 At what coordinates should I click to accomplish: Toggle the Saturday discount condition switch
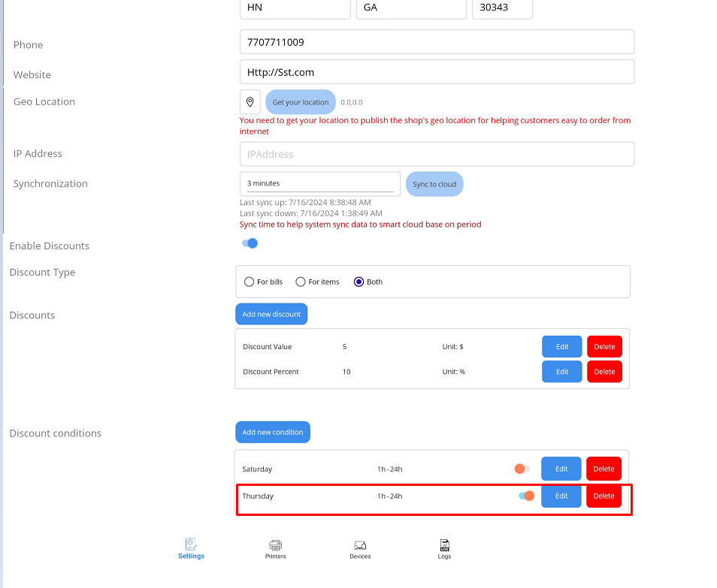pyautogui.click(x=522, y=469)
